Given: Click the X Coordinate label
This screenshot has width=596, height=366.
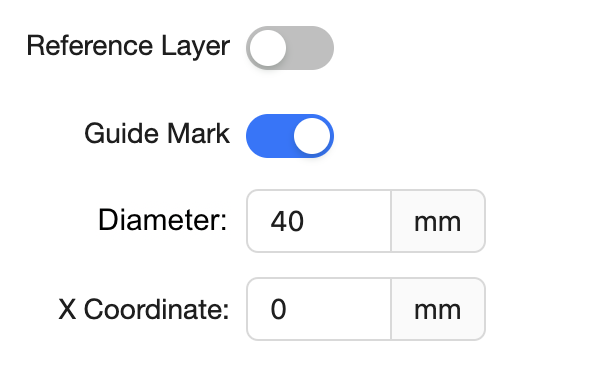Looking at the screenshot, I should pyautogui.click(x=144, y=309).
